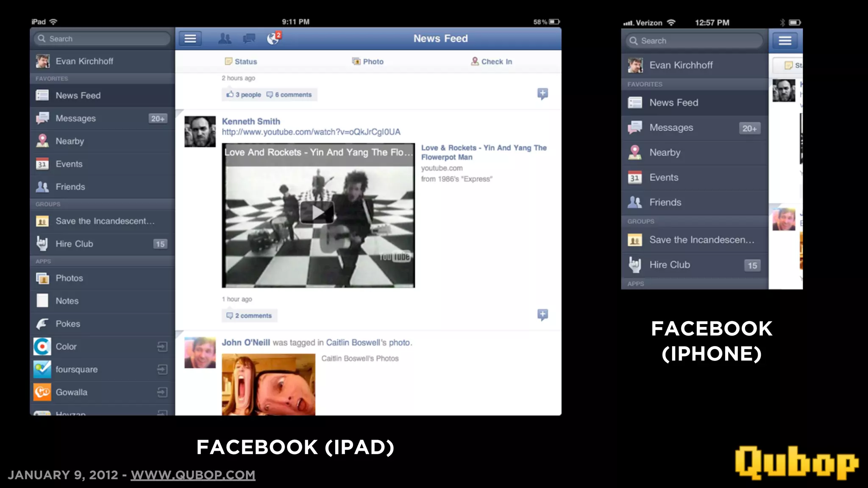Tap plus comment icon on Kenneth Smith post

542,315
